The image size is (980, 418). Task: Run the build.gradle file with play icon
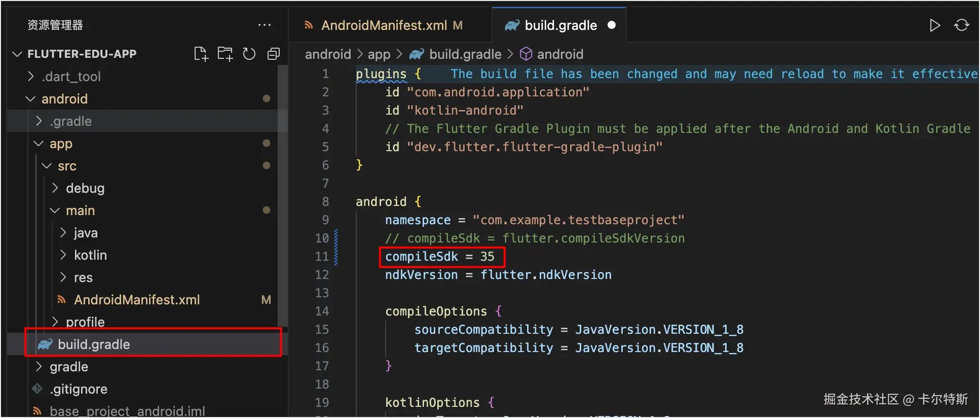click(935, 25)
